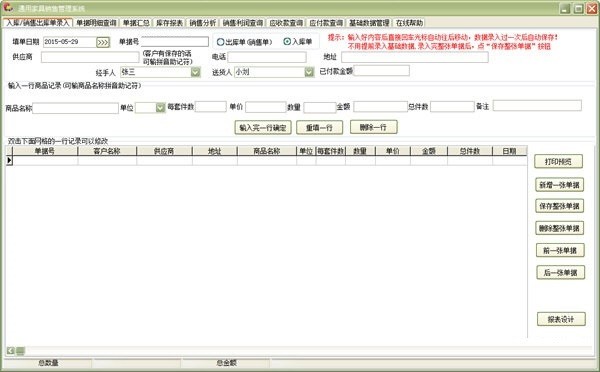Go to the 基础数据管理 tab
The width and height of the screenshot is (600, 372).
point(369,23)
